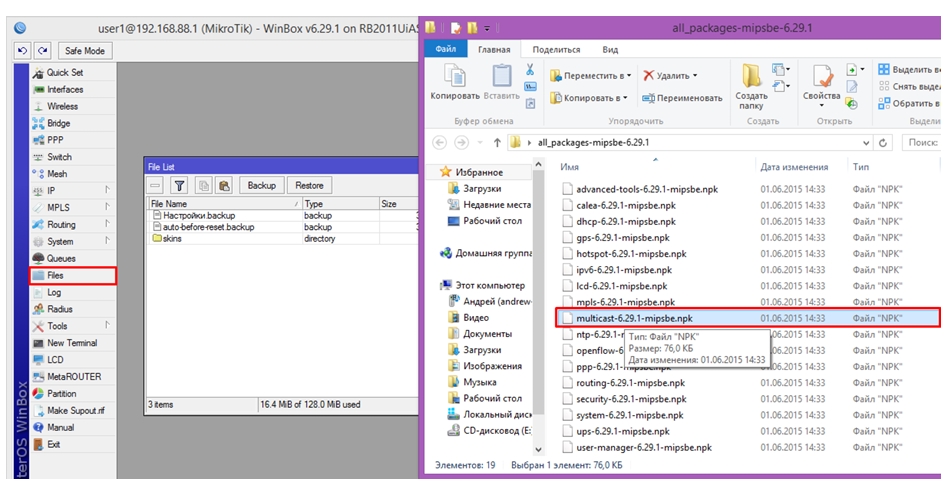Click the Explorer search field
Screen dimensions: 951x487
921,143
